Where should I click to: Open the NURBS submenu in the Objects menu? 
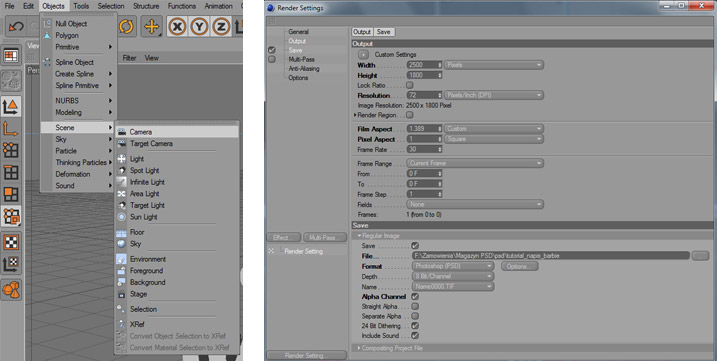click(78, 101)
